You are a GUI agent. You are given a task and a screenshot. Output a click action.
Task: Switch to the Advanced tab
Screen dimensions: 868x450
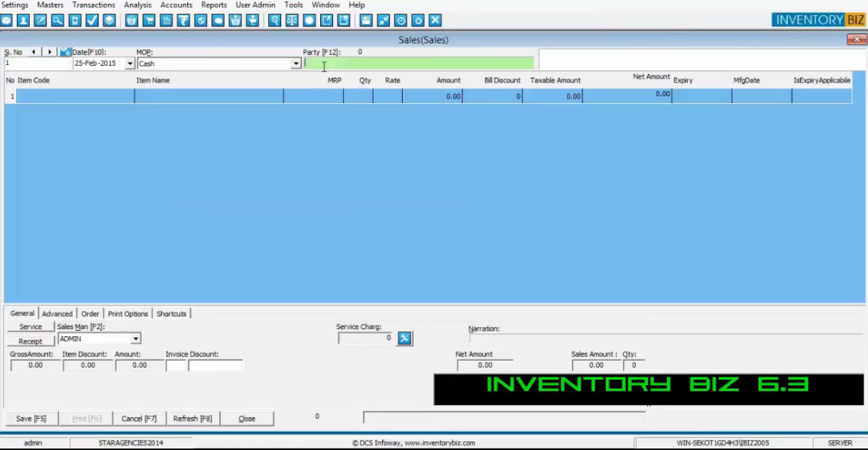click(57, 314)
